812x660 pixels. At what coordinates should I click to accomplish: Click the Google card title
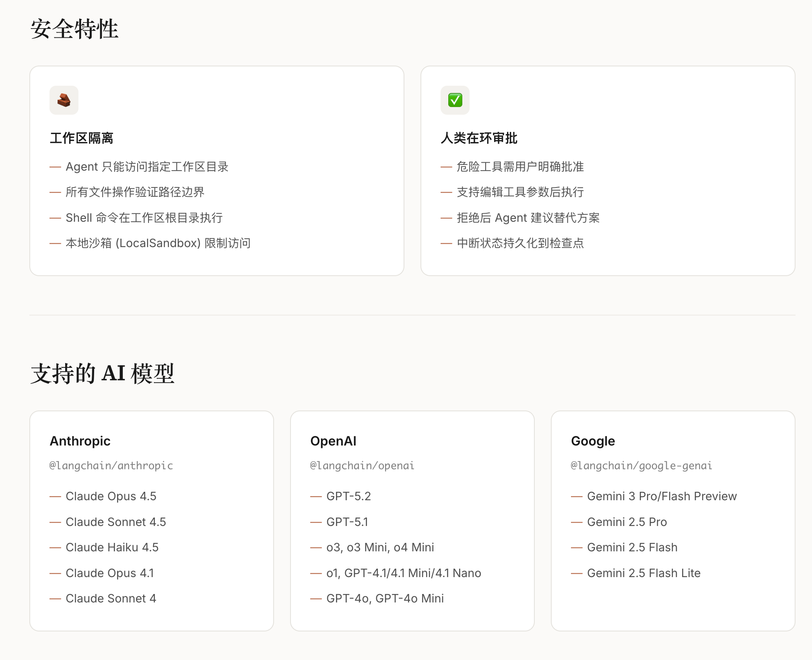click(x=593, y=441)
